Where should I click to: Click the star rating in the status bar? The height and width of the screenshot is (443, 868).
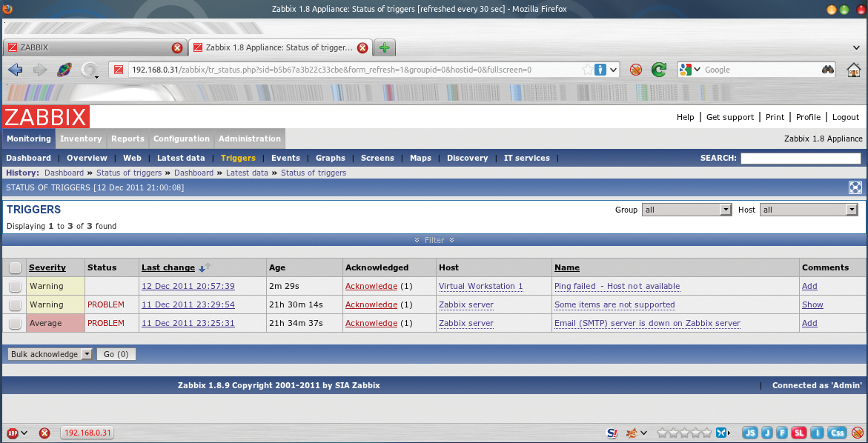pyautogui.click(x=684, y=433)
